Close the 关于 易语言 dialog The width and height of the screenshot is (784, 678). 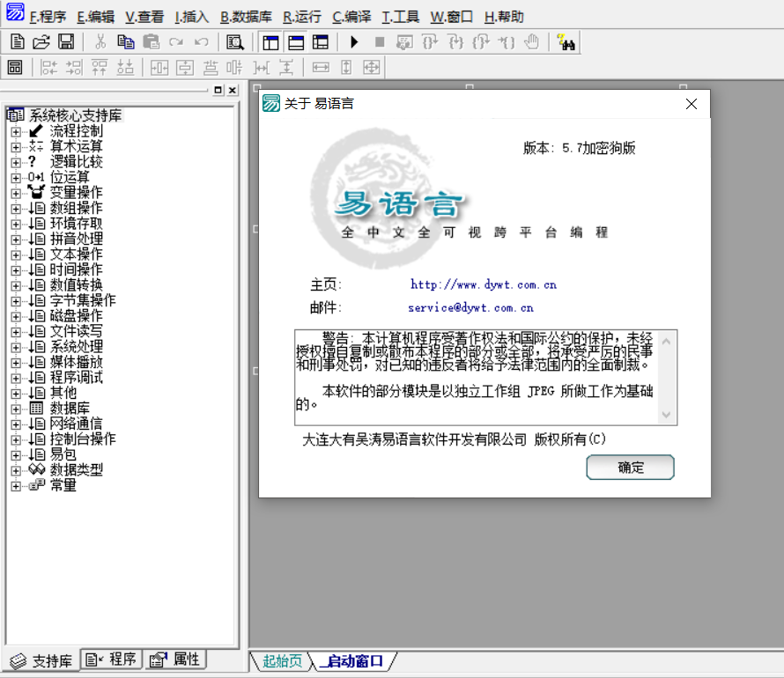692,104
